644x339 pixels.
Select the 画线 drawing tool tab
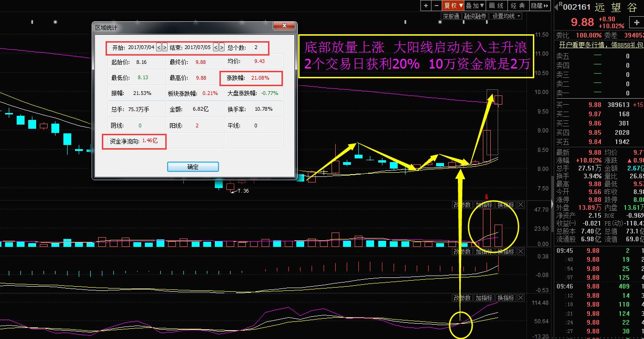tap(496, 6)
